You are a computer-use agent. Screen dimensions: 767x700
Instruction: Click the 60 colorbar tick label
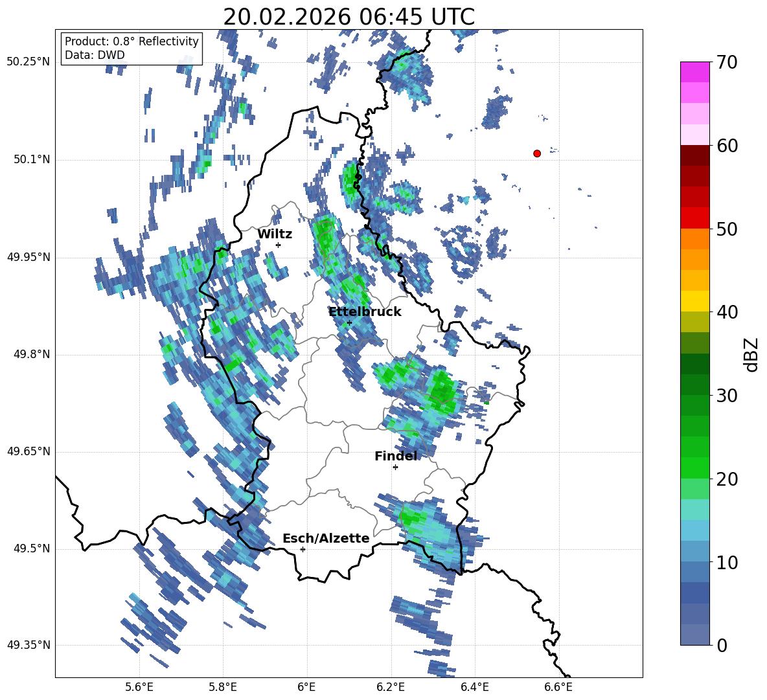(727, 146)
